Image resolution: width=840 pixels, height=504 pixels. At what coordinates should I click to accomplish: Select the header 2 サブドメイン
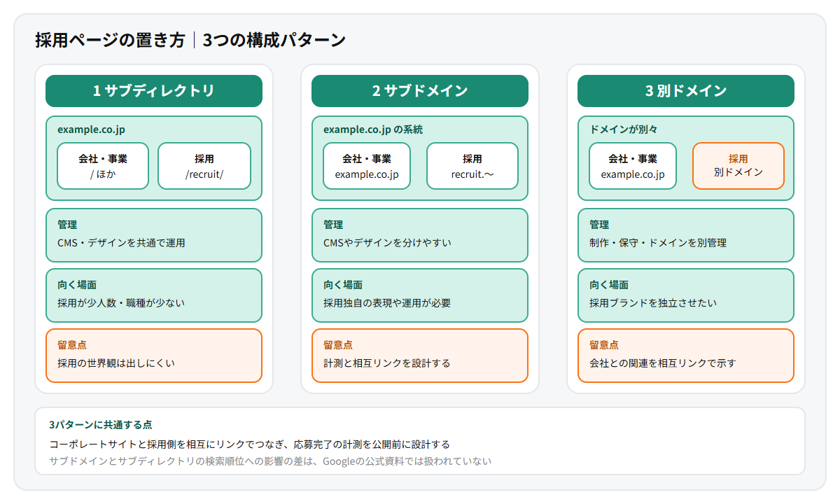coord(420,91)
